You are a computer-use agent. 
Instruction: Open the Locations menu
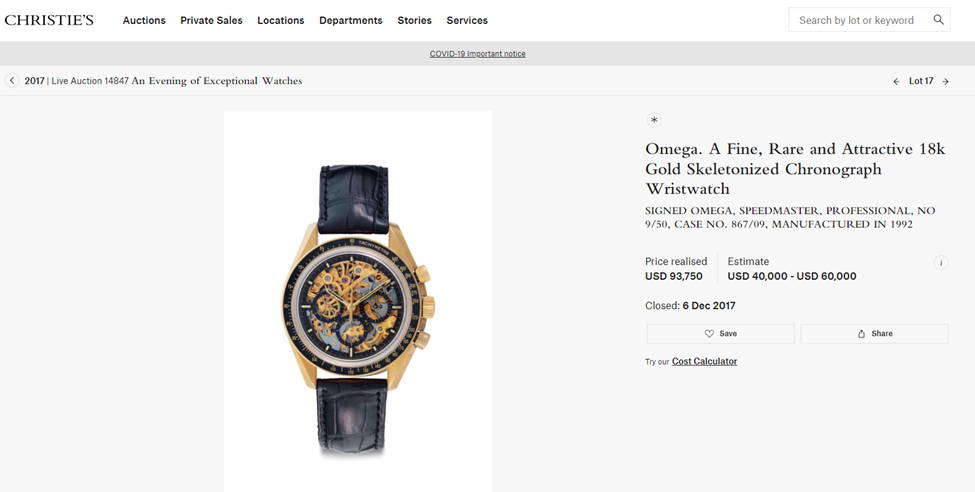(x=280, y=20)
